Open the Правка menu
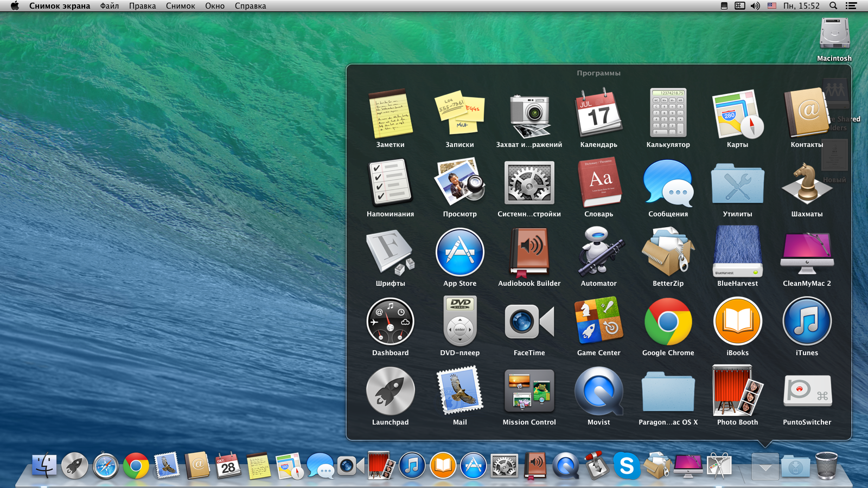 coord(142,6)
